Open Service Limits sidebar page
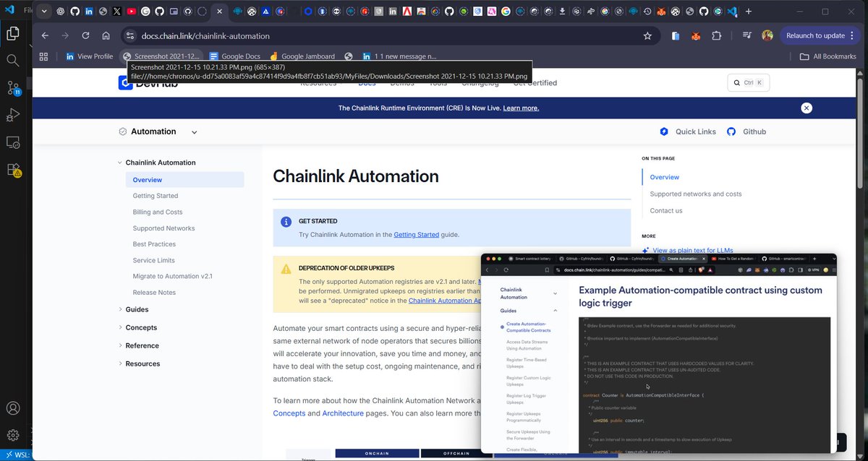The height and width of the screenshot is (461, 868). pyautogui.click(x=153, y=260)
